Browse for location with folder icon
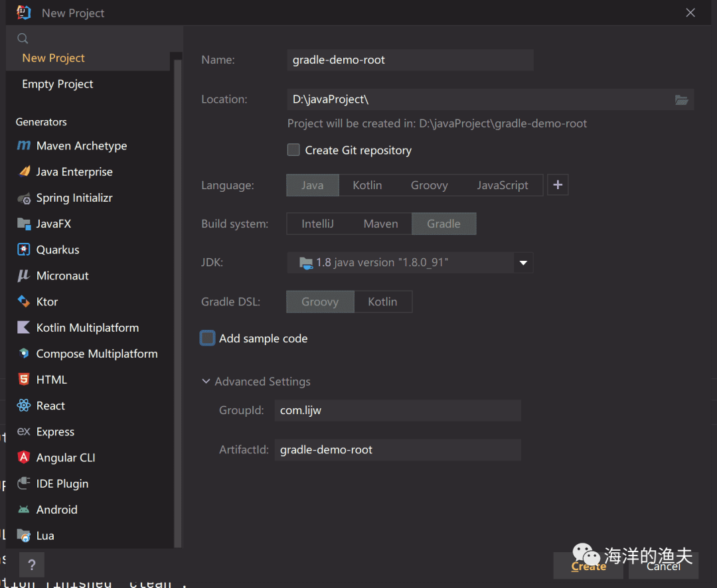Image resolution: width=717 pixels, height=588 pixels. [681, 100]
